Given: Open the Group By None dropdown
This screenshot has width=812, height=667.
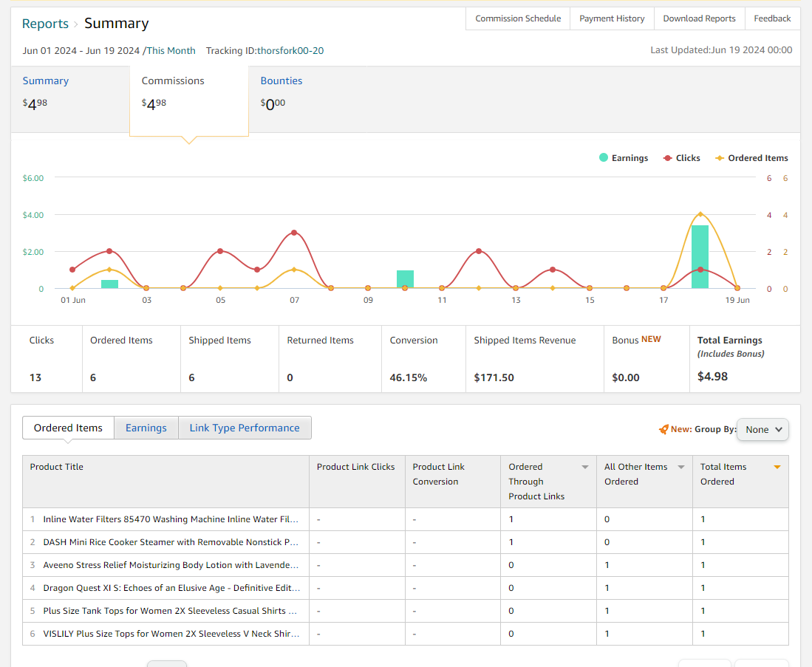Looking at the screenshot, I should (x=762, y=430).
